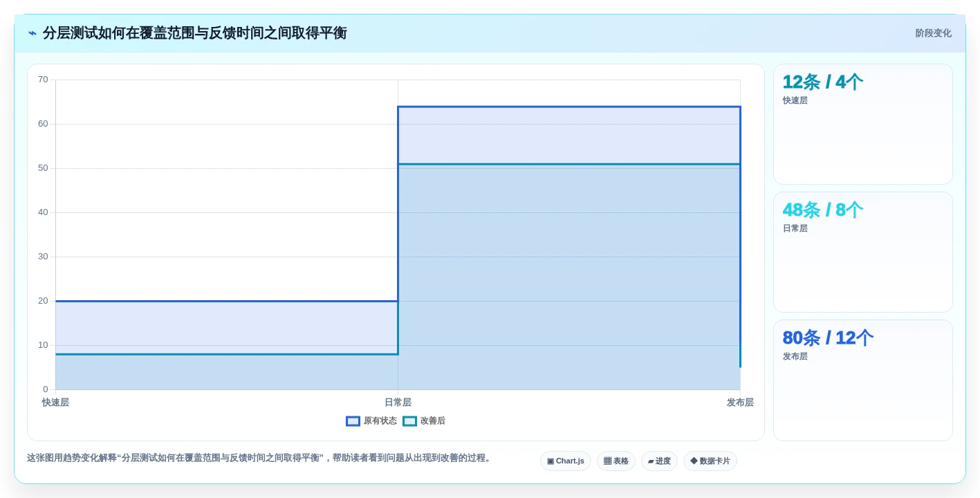Click the y-axis value 40
The width and height of the screenshot is (980, 498).
(43, 212)
